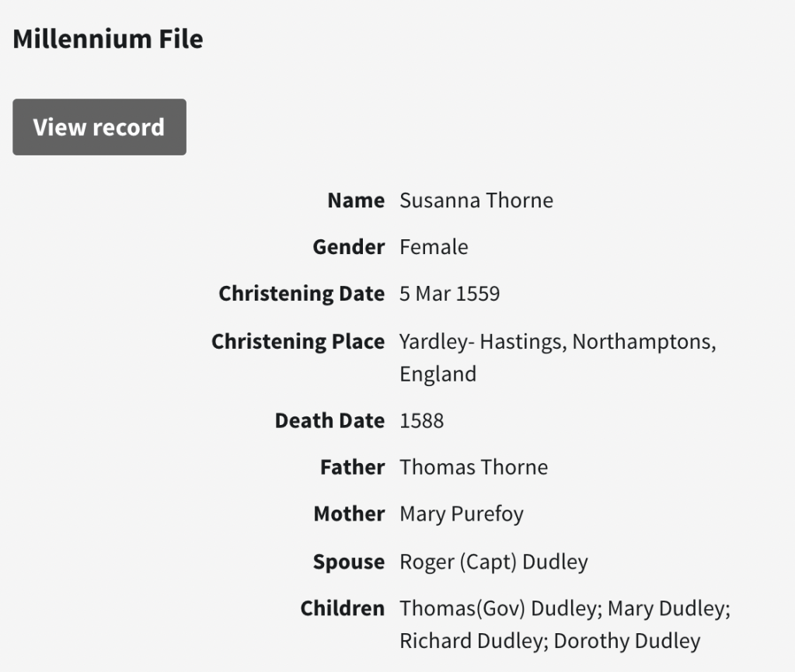Click the Christening Date label
This screenshot has width=795, height=672.
pos(301,294)
